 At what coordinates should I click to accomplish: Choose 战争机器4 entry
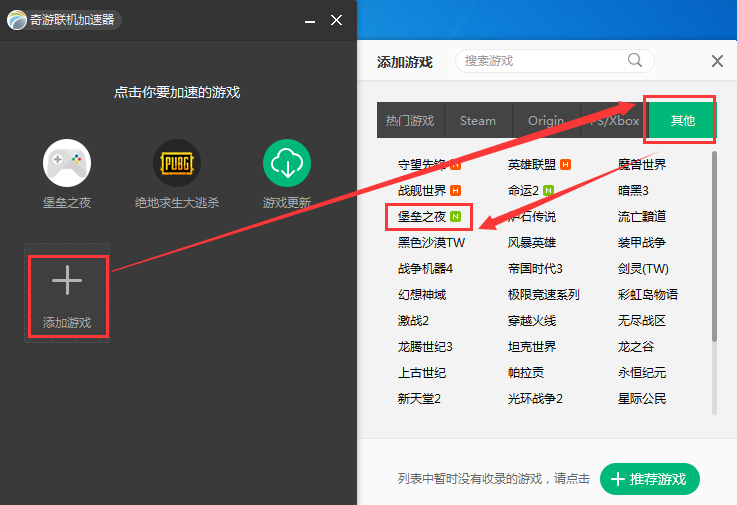425,268
